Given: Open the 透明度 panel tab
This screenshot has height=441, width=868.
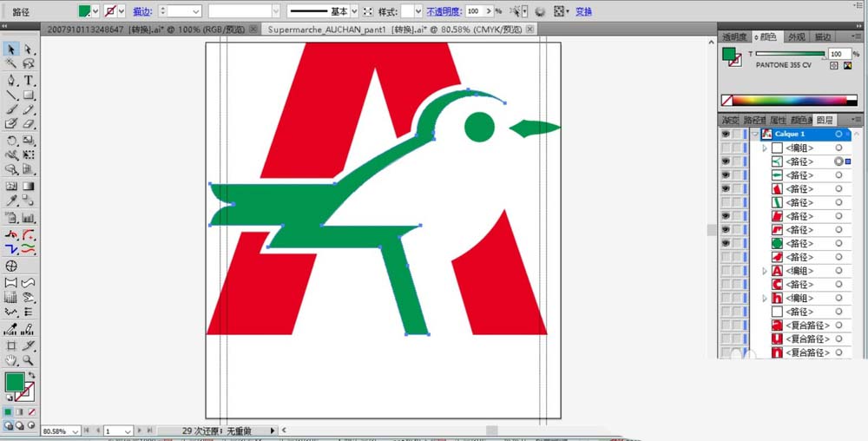Looking at the screenshot, I should (734, 37).
